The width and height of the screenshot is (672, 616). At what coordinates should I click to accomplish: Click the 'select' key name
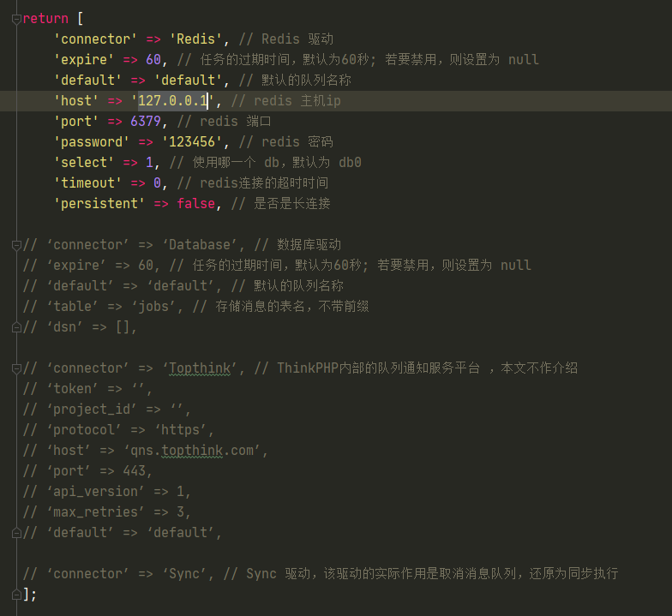pyautogui.click(x=84, y=163)
